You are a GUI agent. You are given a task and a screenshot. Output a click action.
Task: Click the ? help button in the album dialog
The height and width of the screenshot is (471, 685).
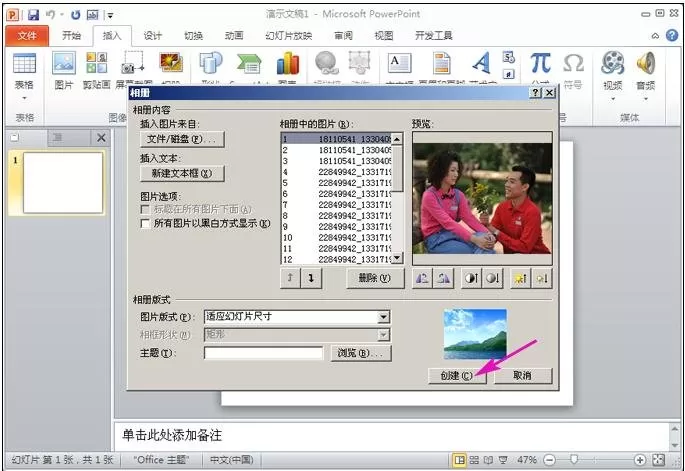(536, 92)
